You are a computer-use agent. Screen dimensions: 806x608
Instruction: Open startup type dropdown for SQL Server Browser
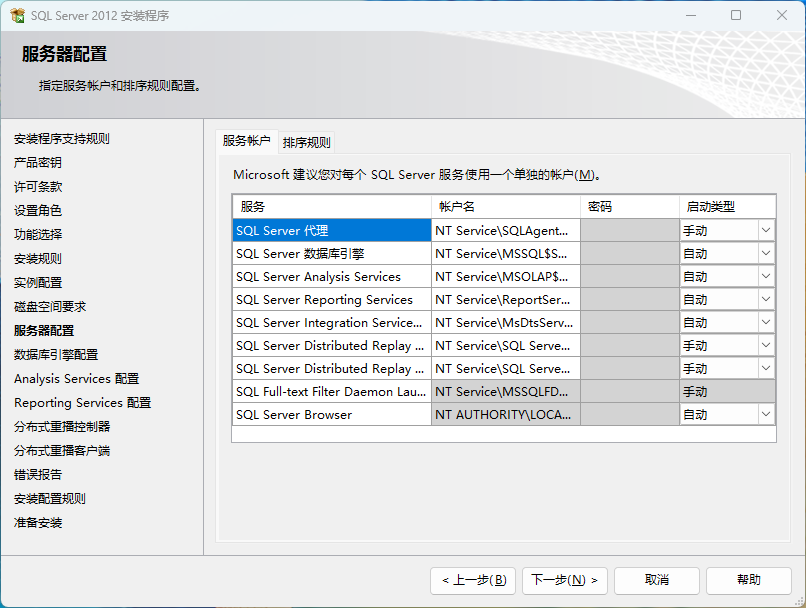766,414
